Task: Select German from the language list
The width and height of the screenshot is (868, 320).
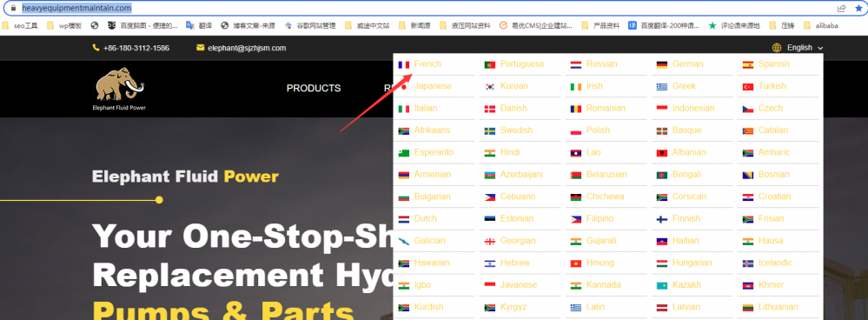Action: (x=687, y=63)
